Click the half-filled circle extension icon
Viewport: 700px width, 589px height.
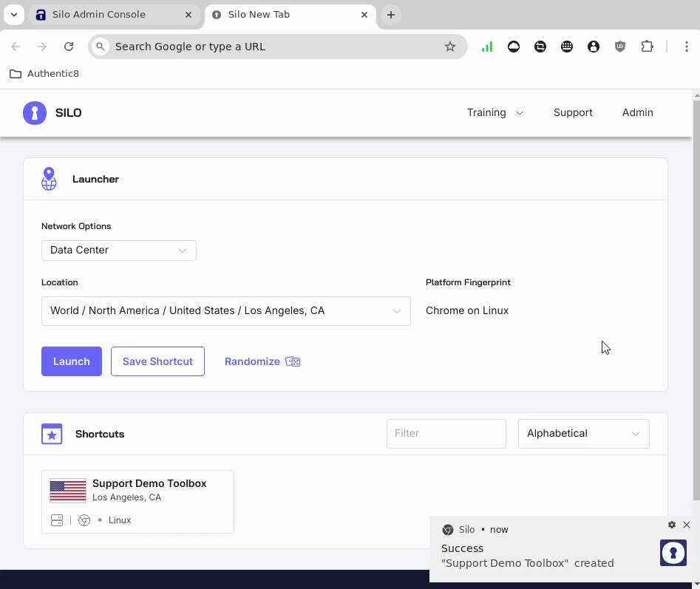pos(514,47)
